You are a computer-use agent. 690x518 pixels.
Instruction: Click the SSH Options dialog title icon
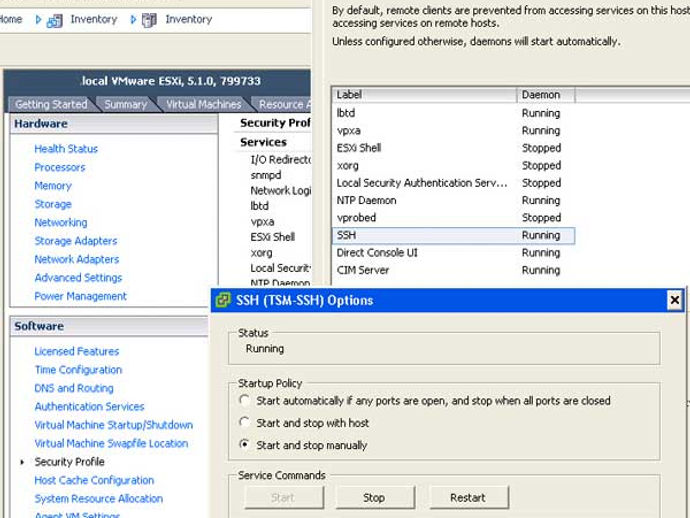223,300
